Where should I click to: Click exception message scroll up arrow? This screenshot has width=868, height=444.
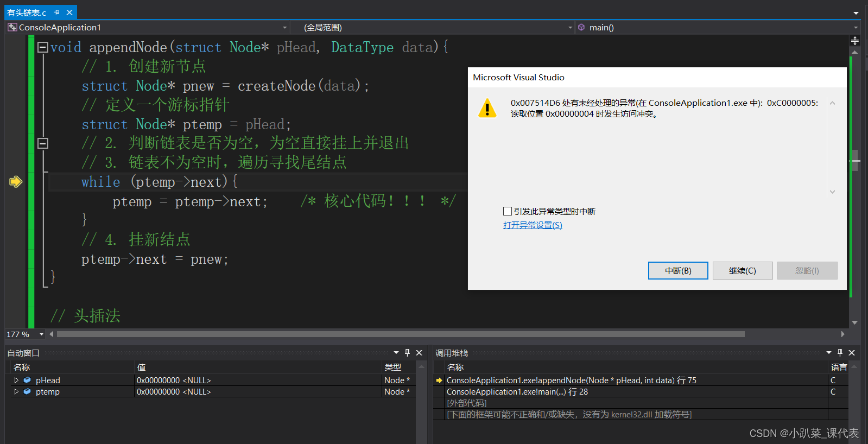pos(832,103)
